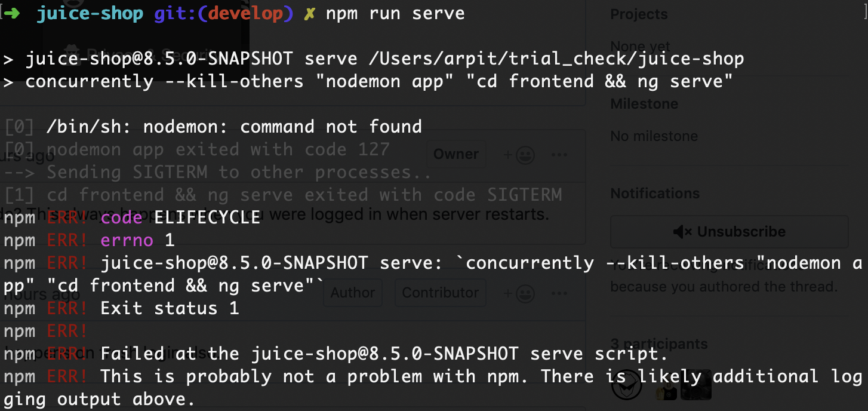The width and height of the screenshot is (868, 411).
Task: Click the "3 participants" heading
Action: (659, 344)
